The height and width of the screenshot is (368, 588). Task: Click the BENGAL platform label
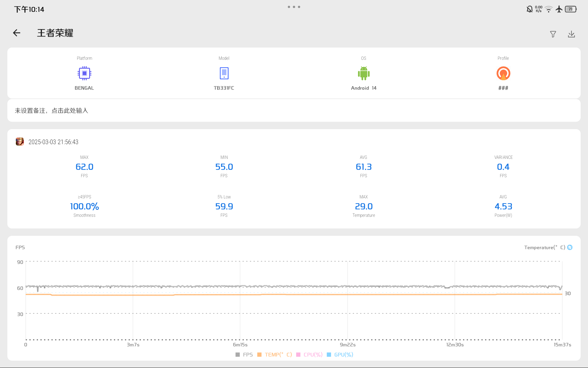point(84,88)
